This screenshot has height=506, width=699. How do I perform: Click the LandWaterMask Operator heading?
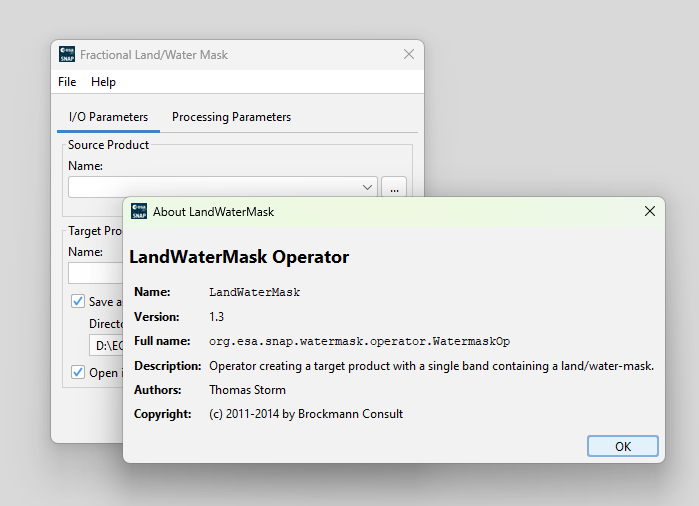click(239, 257)
